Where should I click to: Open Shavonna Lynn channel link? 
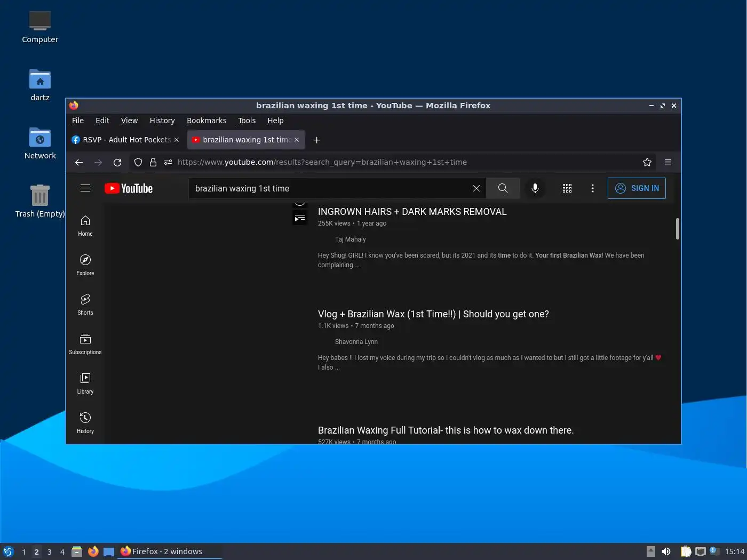click(x=356, y=342)
